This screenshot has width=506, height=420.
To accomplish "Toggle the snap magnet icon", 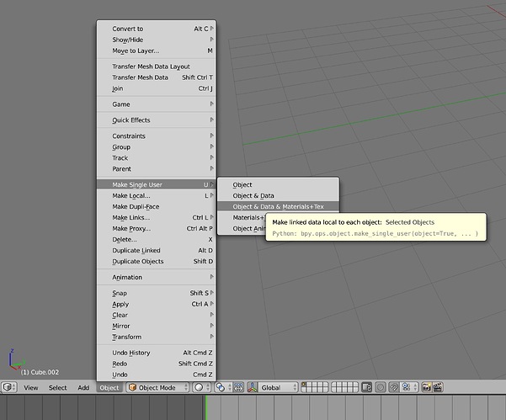I will click(394, 387).
